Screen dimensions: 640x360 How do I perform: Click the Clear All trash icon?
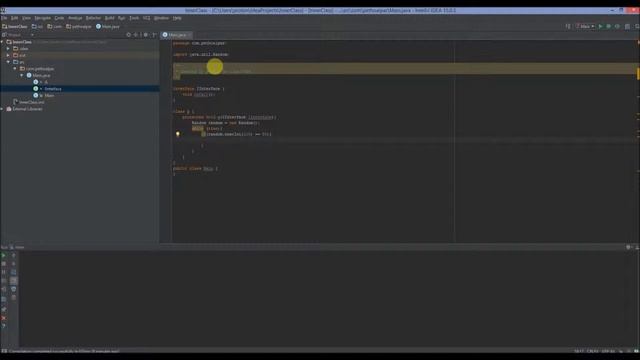pyautogui.click(x=13, y=298)
